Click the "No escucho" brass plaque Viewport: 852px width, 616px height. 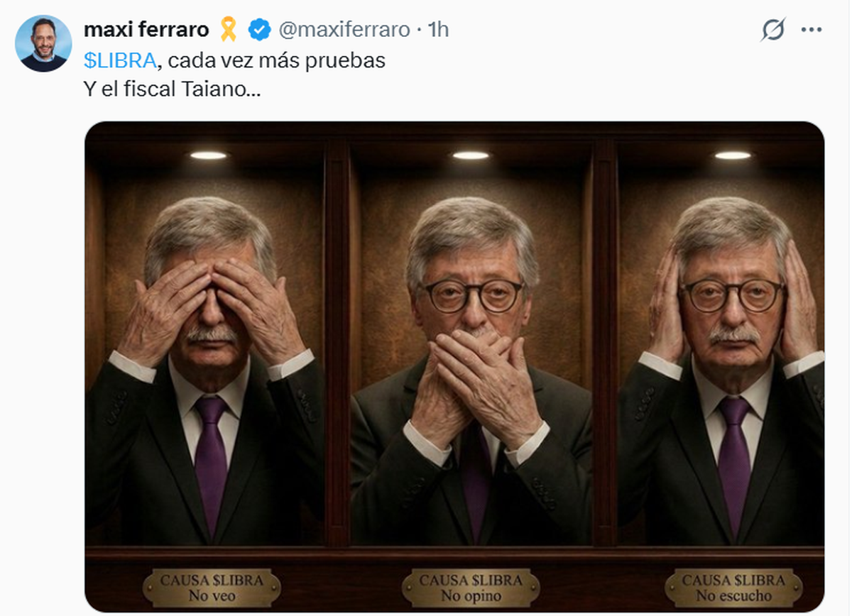[x=733, y=588]
